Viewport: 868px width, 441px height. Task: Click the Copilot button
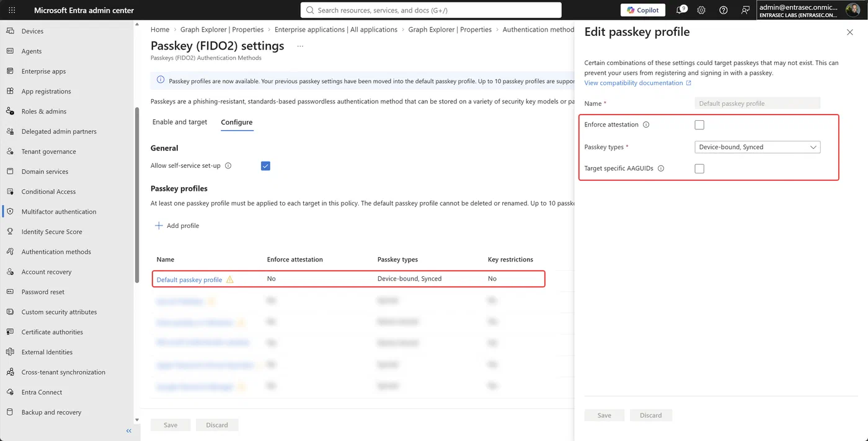tap(642, 10)
